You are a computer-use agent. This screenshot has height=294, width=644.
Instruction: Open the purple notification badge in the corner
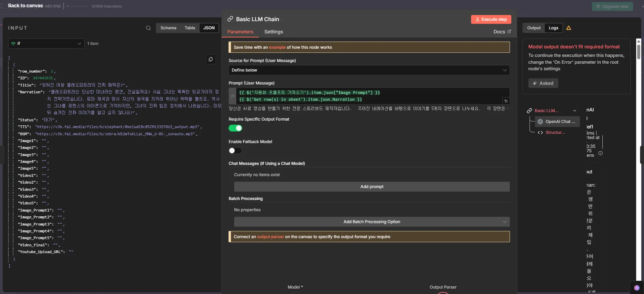[636, 288]
